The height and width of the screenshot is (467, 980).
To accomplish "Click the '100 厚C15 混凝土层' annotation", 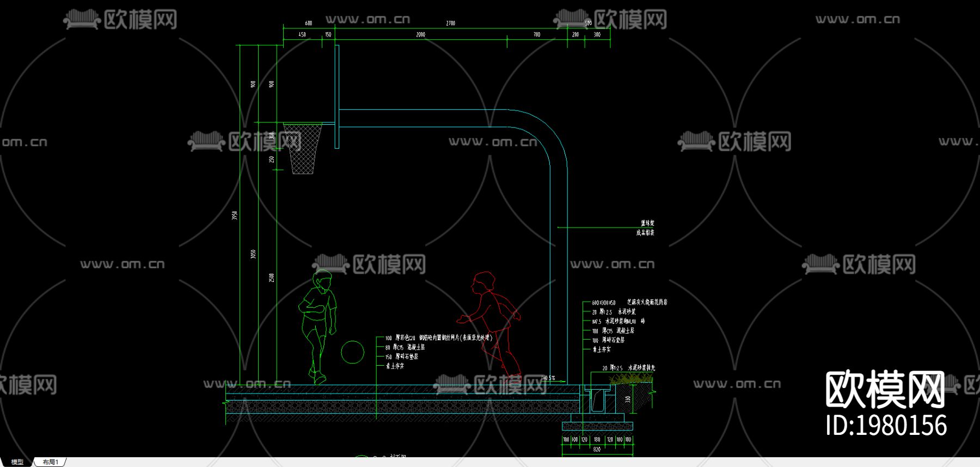I will click(613, 330).
